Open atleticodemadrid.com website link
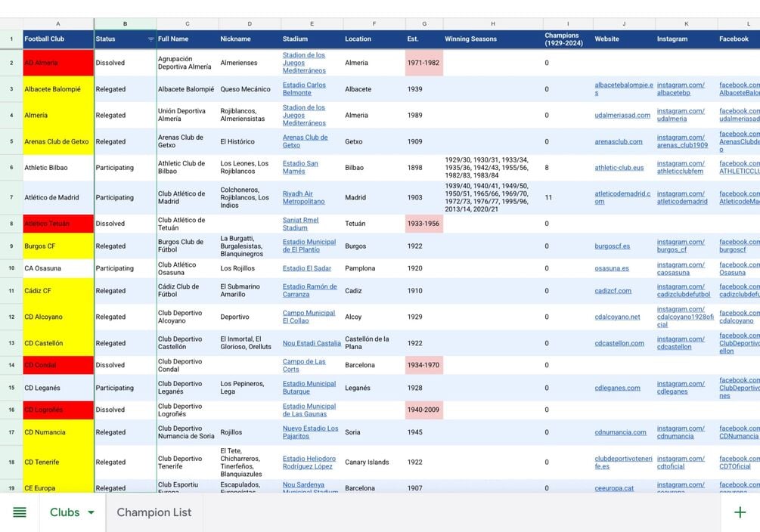Screen dimensions: 760x532 coord(622,197)
